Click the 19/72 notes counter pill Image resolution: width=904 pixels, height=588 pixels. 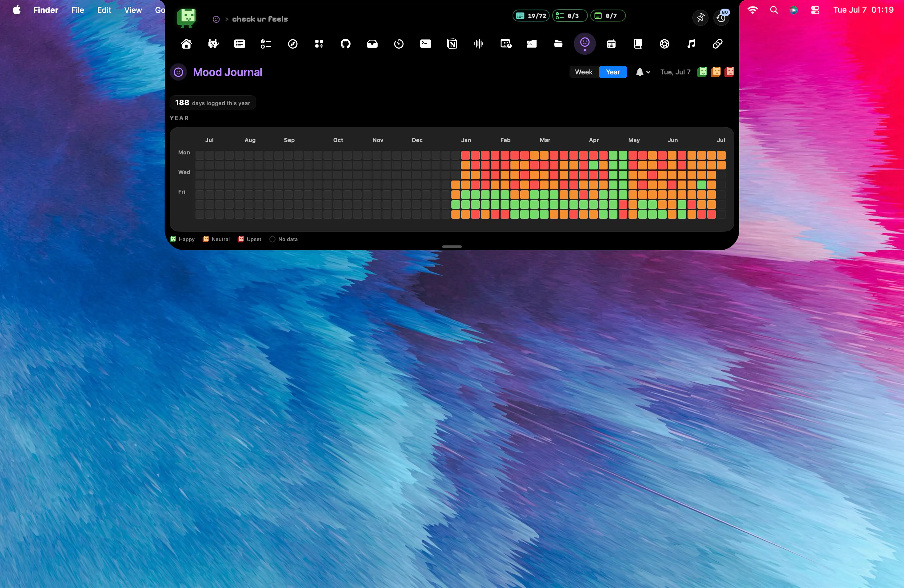(x=531, y=16)
